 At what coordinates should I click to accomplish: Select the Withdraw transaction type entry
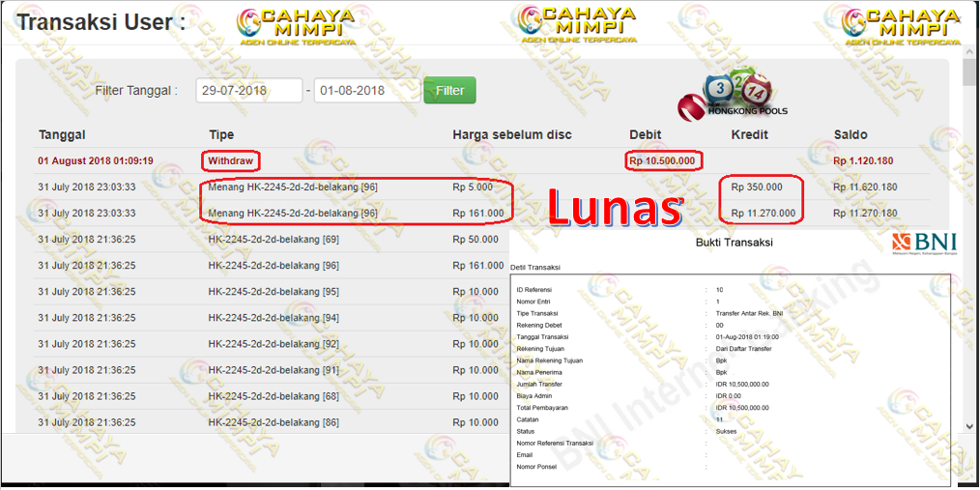231,160
